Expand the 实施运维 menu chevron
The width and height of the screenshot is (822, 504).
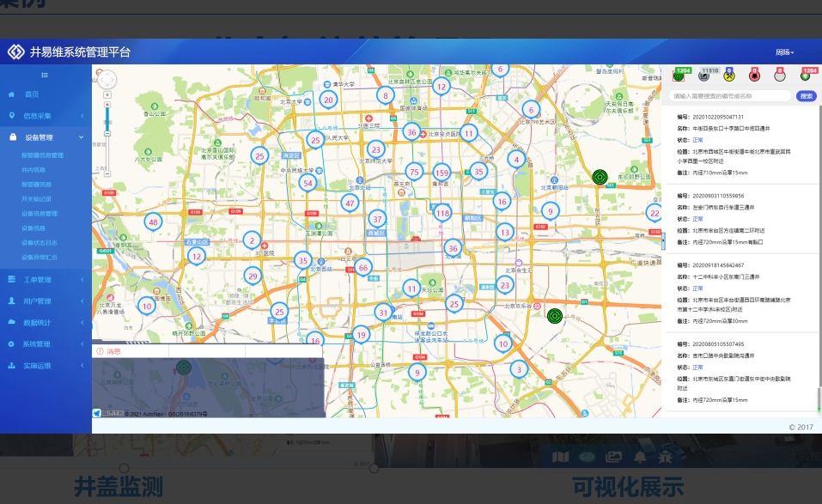(x=82, y=366)
